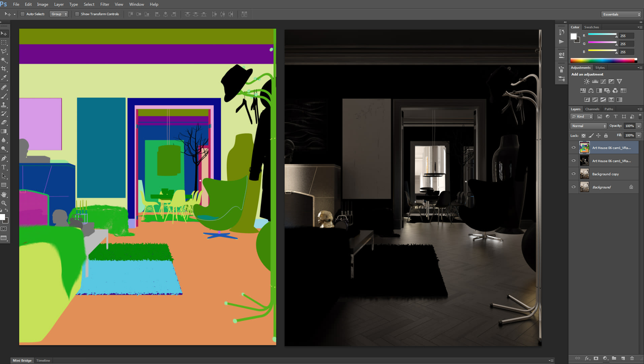Select the Eraser tool
Screen dimensions: 644x364
pyautogui.click(x=4, y=122)
